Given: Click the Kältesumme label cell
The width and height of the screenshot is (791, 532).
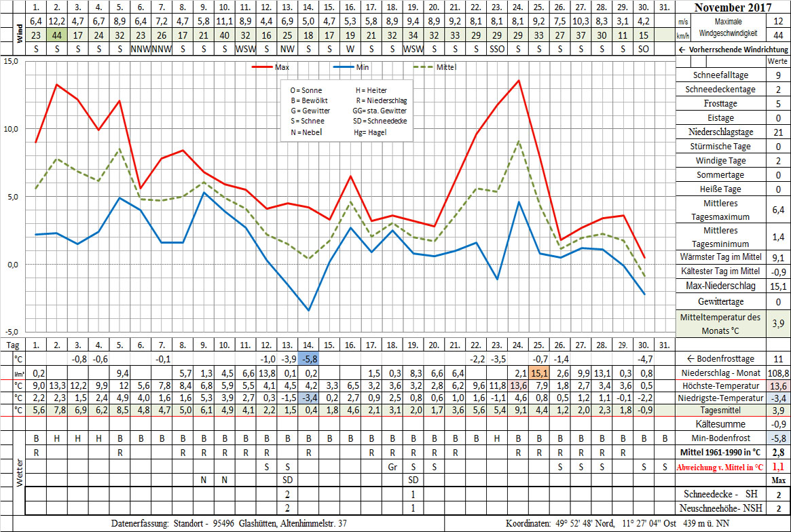Looking at the screenshot, I should pos(720,424).
